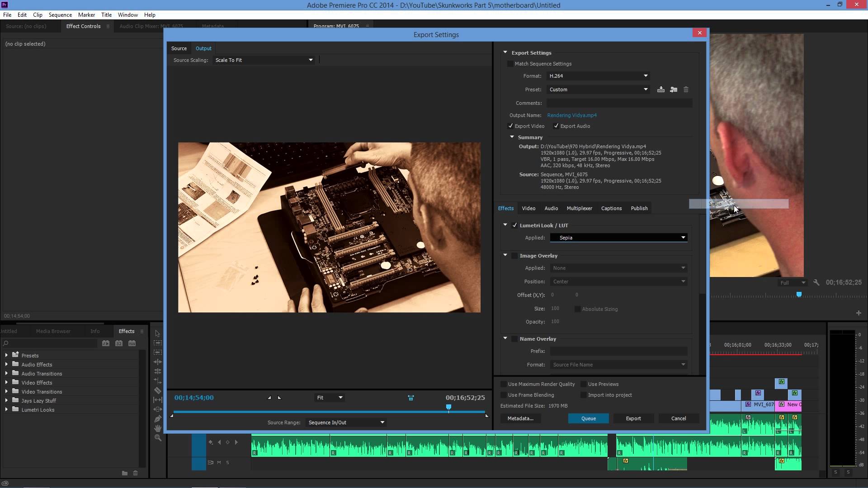Click the Save Preset icon
868x488 pixels.
coord(660,89)
